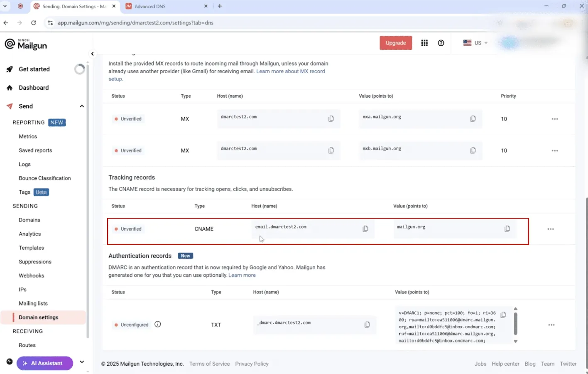This screenshot has width=588, height=374.
Task: Open Help center footer link
Action: click(505, 364)
